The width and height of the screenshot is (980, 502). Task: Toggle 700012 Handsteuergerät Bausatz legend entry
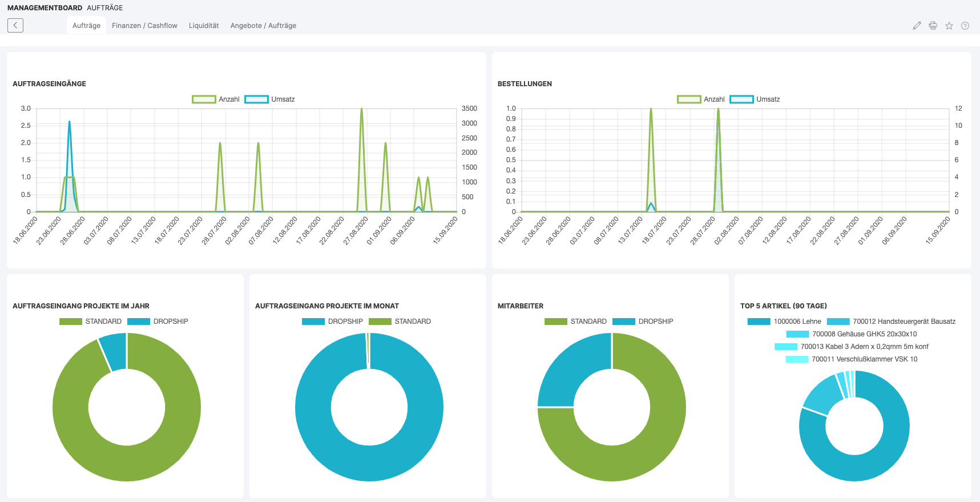coord(891,322)
